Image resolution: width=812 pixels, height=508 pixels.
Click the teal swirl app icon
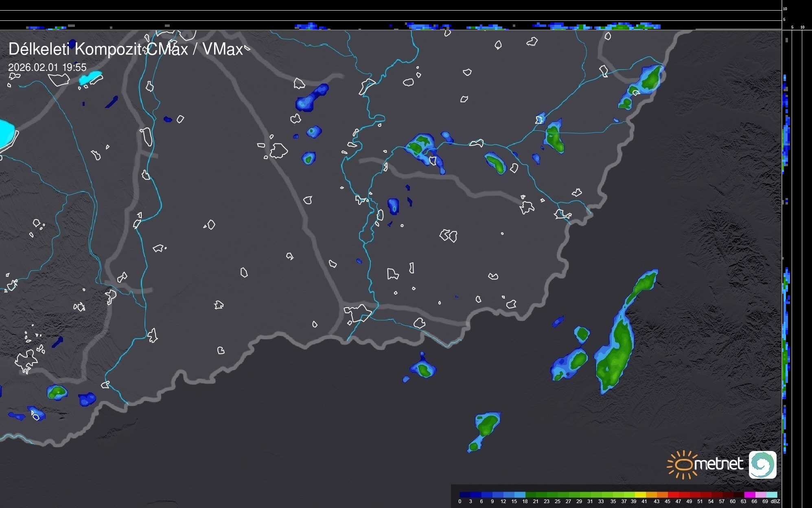[x=762, y=464]
